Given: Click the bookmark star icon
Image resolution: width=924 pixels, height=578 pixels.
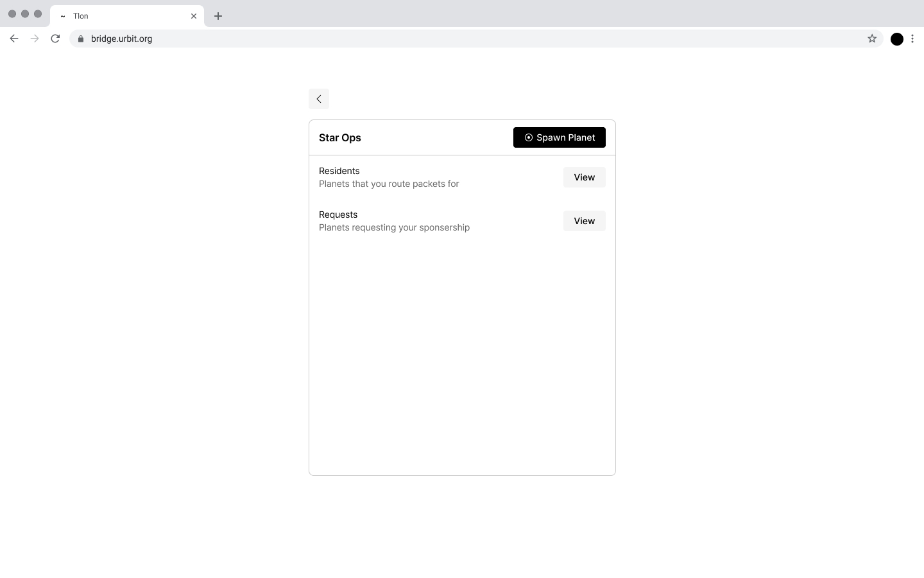Looking at the screenshot, I should [872, 39].
